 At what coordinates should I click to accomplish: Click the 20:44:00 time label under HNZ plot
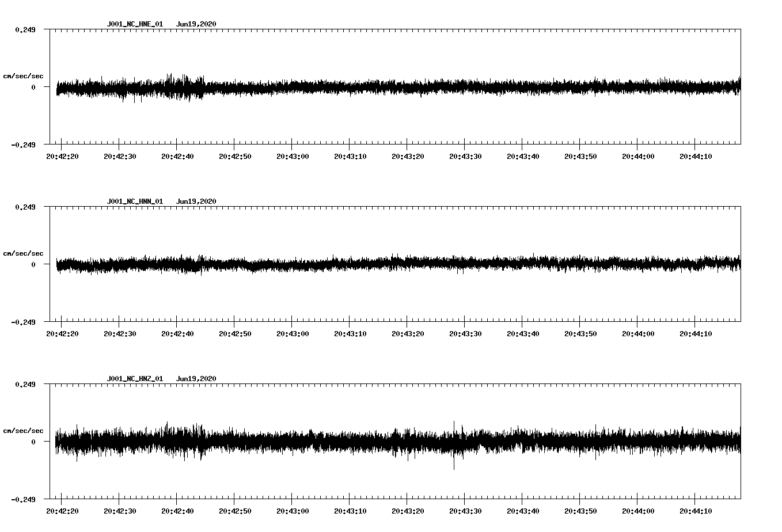(638, 511)
